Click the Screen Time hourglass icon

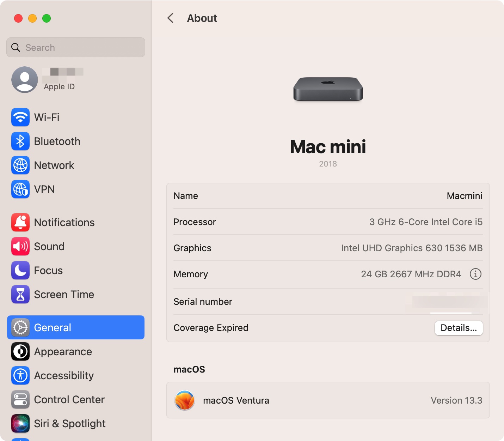[x=20, y=294]
